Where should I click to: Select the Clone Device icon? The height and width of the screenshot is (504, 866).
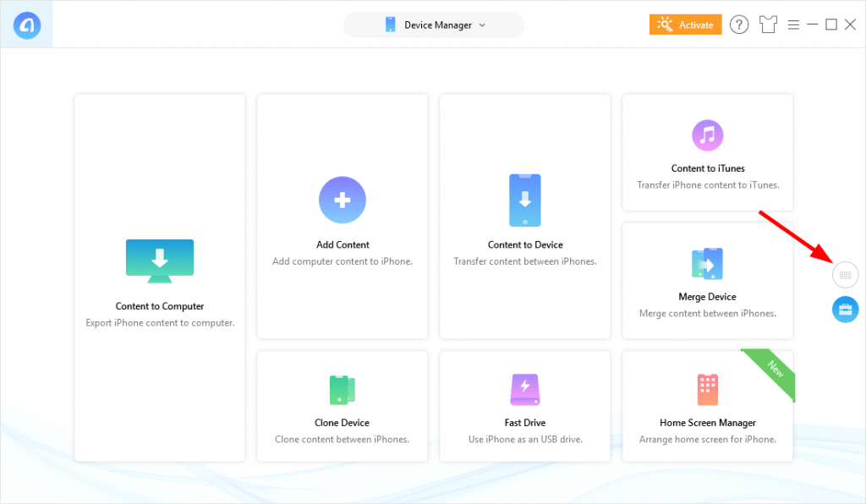pyautogui.click(x=343, y=389)
